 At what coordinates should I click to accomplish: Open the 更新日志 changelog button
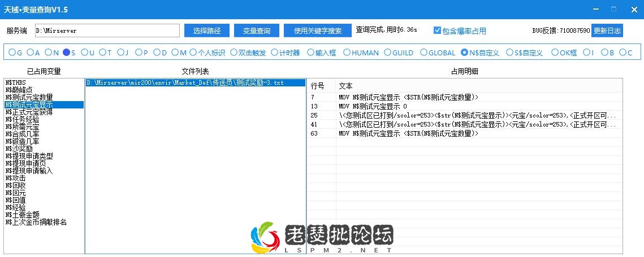click(x=607, y=31)
